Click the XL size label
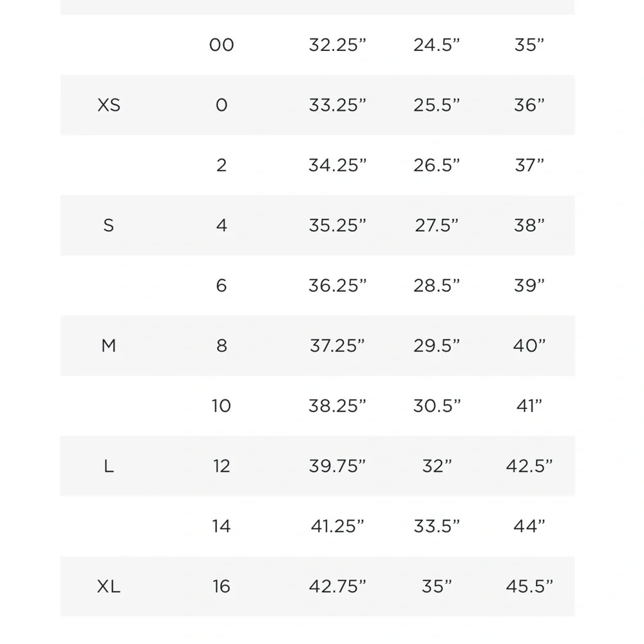Screen dimensions: 644x644 [x=109, y=587]
